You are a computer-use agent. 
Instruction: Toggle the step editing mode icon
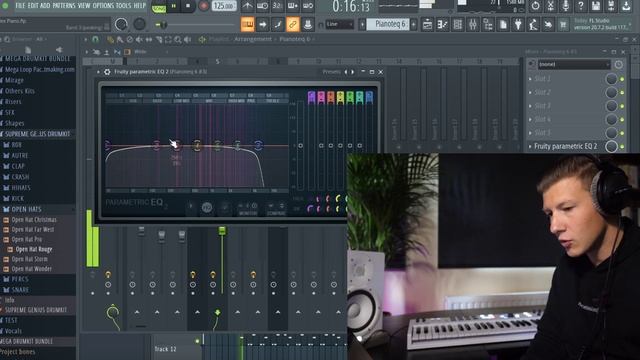pos(278,24)
